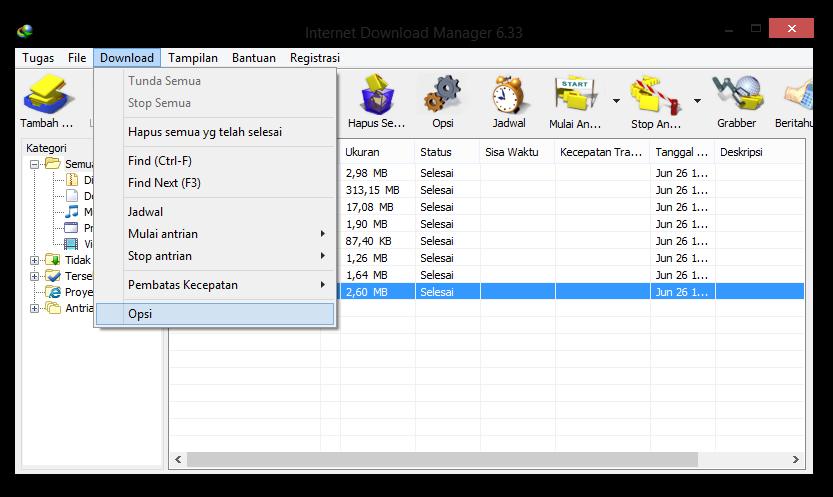833x497 pixels.
Task: Click the horizontal scrollbar right arrow
Action: pyautogui.click(x=795, y=459)
